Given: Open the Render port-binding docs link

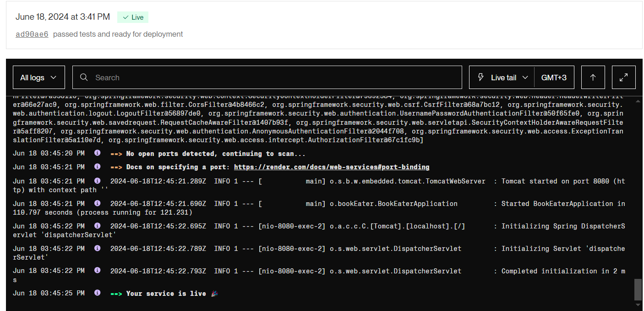Looking at the screenshot, I should (x=331, y=167).
